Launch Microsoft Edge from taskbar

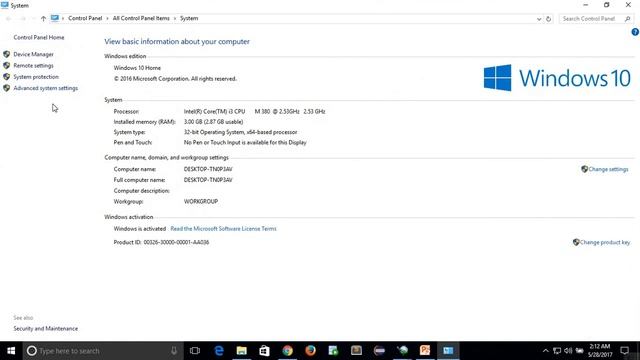(x=219, y=351)
